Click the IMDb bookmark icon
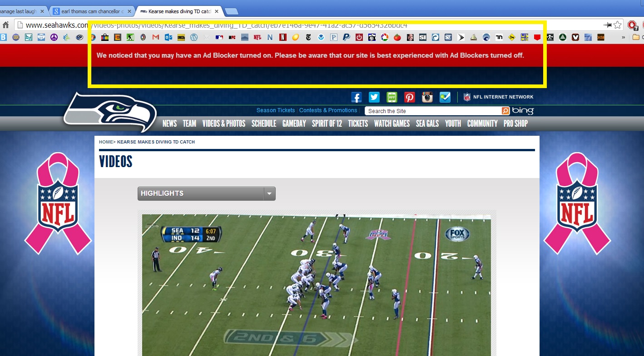Image resolution: width=644 pixels, height=356 pixels. click(181, 37)
